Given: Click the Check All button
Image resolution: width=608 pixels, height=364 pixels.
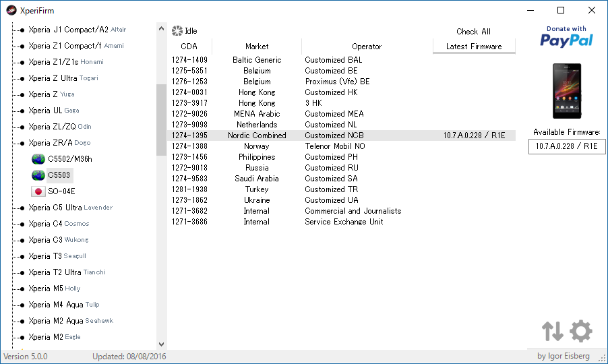Looking at the screenshot, I should (473, 32).
